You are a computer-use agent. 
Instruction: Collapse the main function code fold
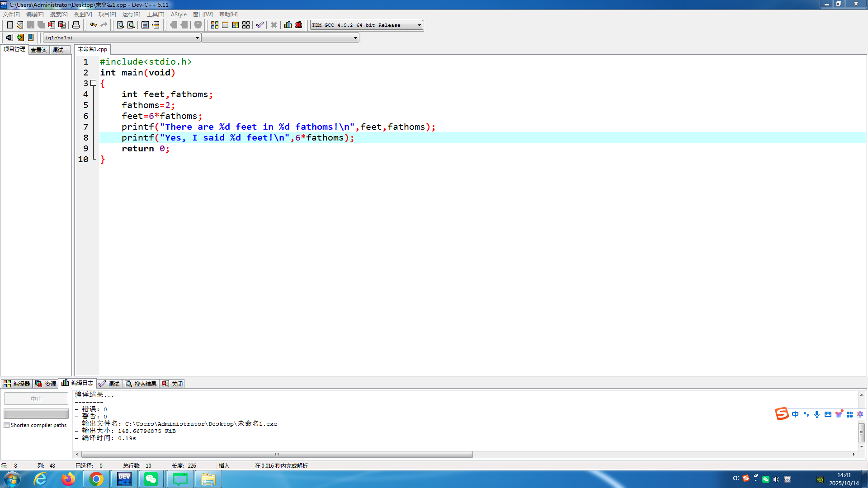94,83
